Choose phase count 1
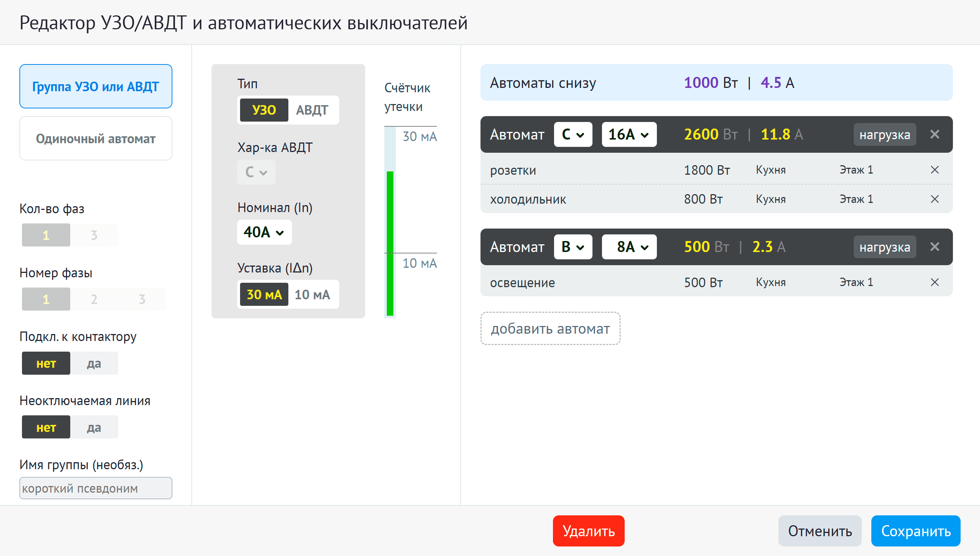The height and width of the screenshot is (556, 980). [46, 235]
